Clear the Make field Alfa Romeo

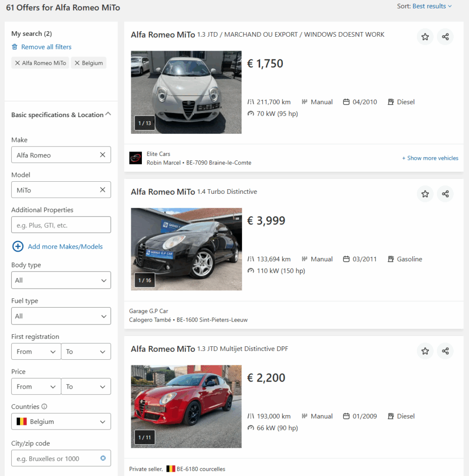click(x=102, y=155)
